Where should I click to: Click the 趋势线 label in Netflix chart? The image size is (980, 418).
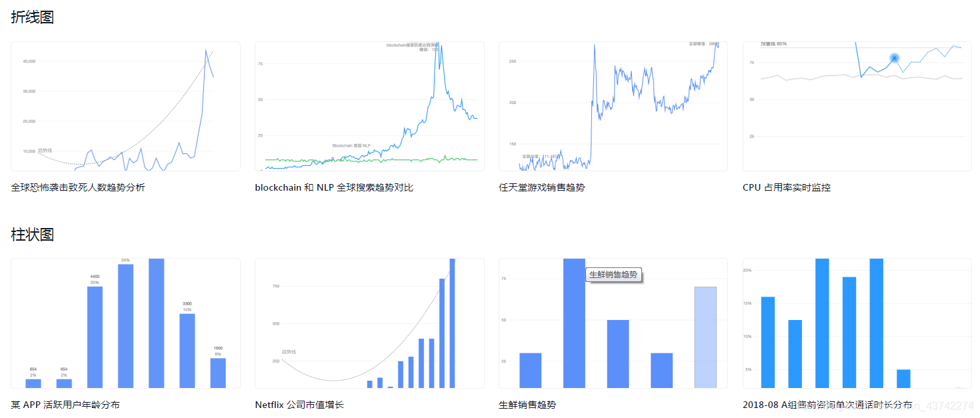tap(289, 352)
